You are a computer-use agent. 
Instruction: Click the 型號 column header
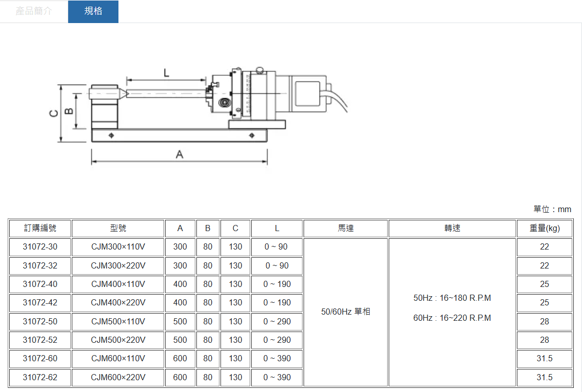click(118, 229)
